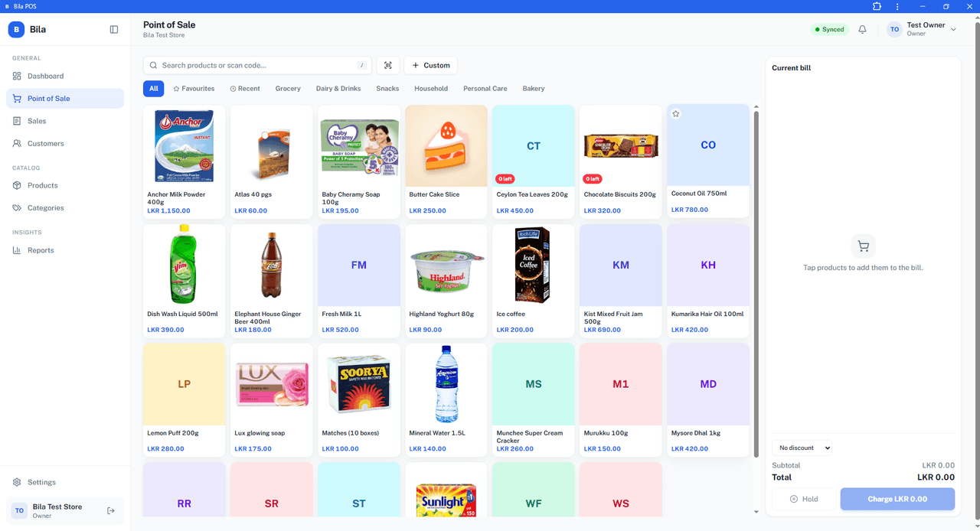Open Reports in the sidebar
This screenshot has width=980, height=531.
65,250
